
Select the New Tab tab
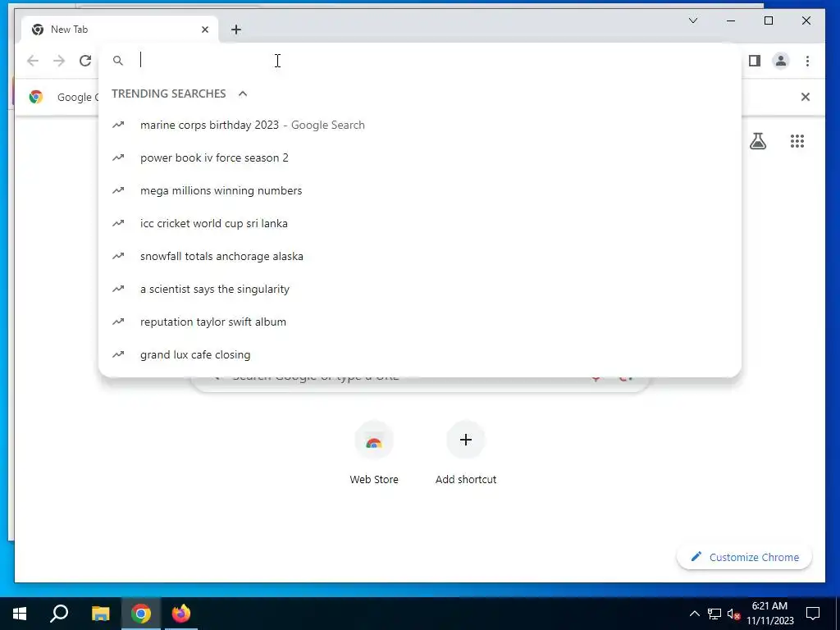pos(120,30)
